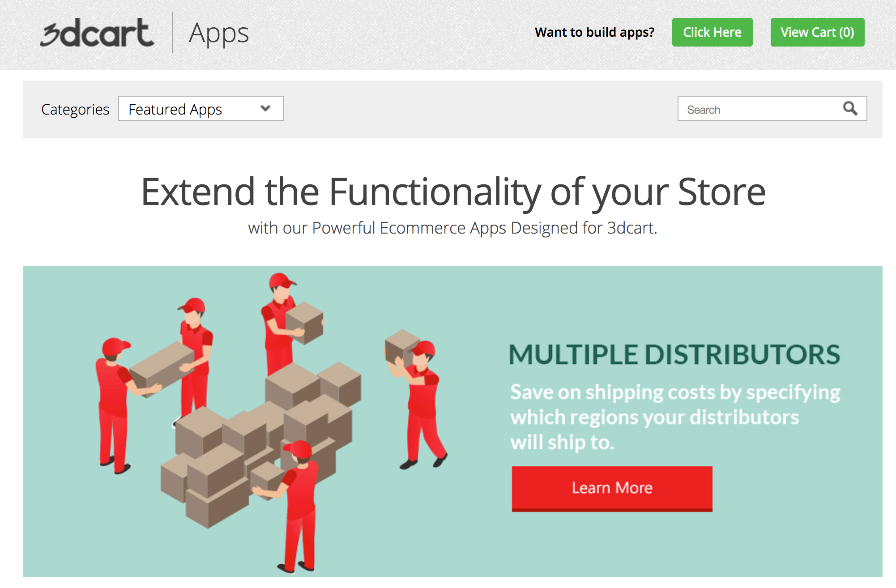Click the magnifying glass search icon

tap(850, 109)
